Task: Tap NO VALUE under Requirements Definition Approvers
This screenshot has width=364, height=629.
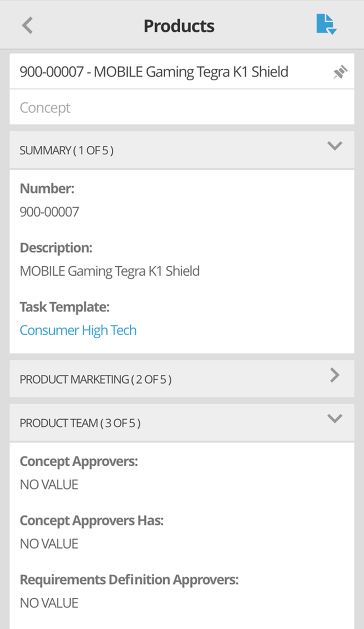Action: 49,603
